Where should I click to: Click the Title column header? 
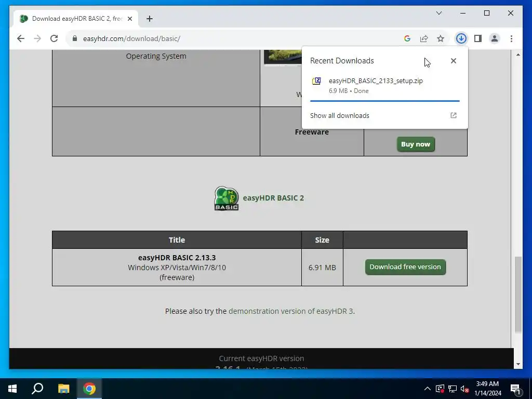[177, 240]
